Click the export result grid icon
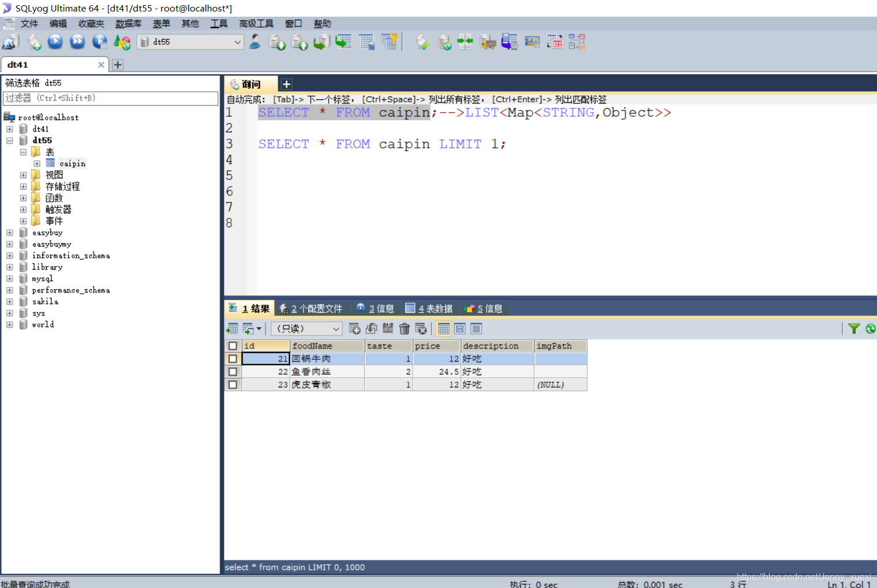 pos(232,328)
